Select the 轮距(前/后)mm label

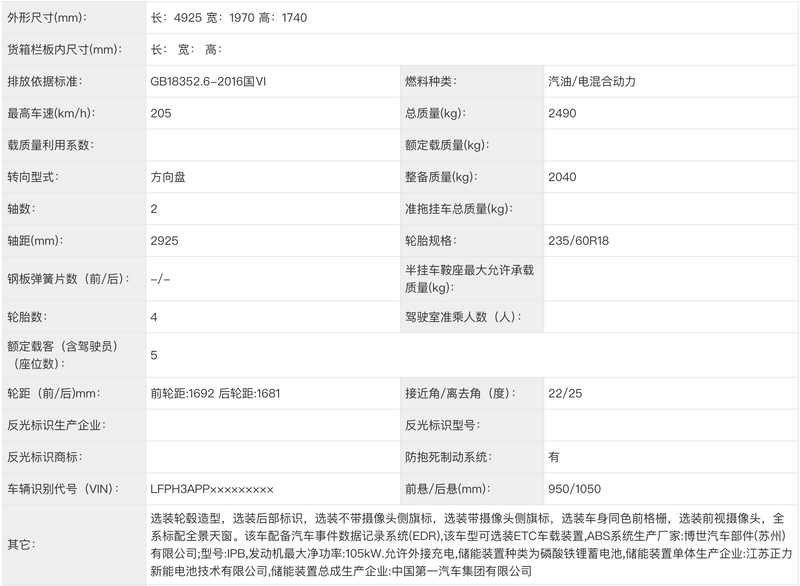[x=54, y=394]
